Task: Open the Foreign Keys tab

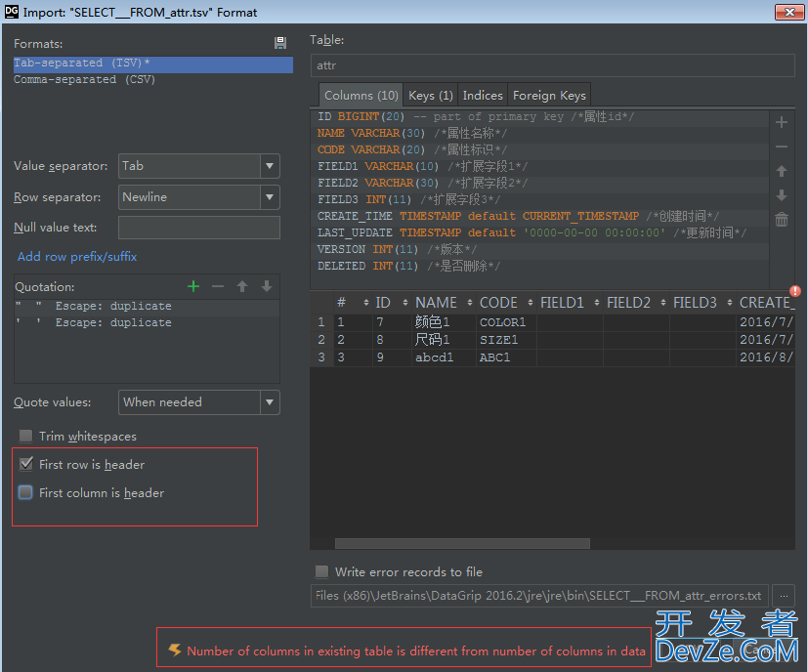Action: click(x=549, y=96)
